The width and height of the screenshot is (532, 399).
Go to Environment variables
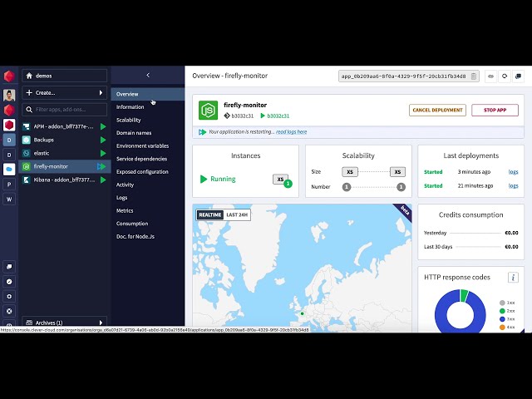[x=142, y=146]
